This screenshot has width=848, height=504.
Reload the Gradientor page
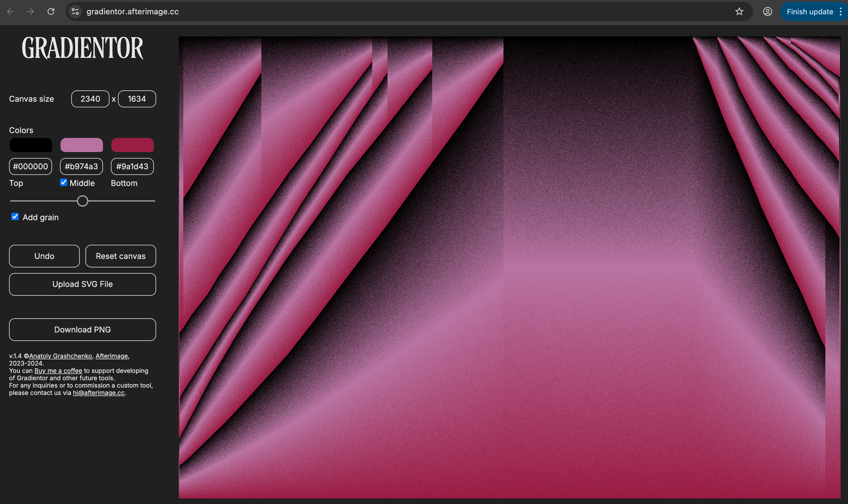coord(51,11)
